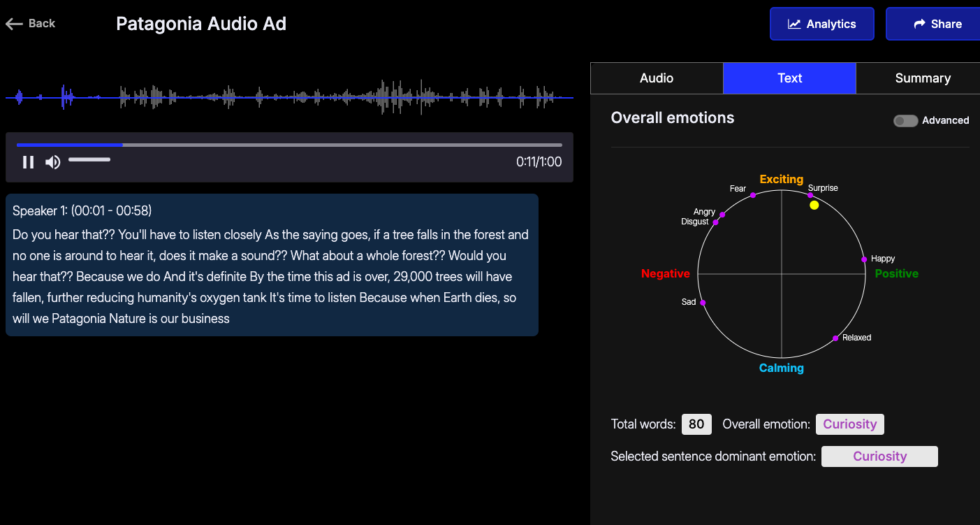
Task: Click the Calming axis label
Action: coord(782,368)
